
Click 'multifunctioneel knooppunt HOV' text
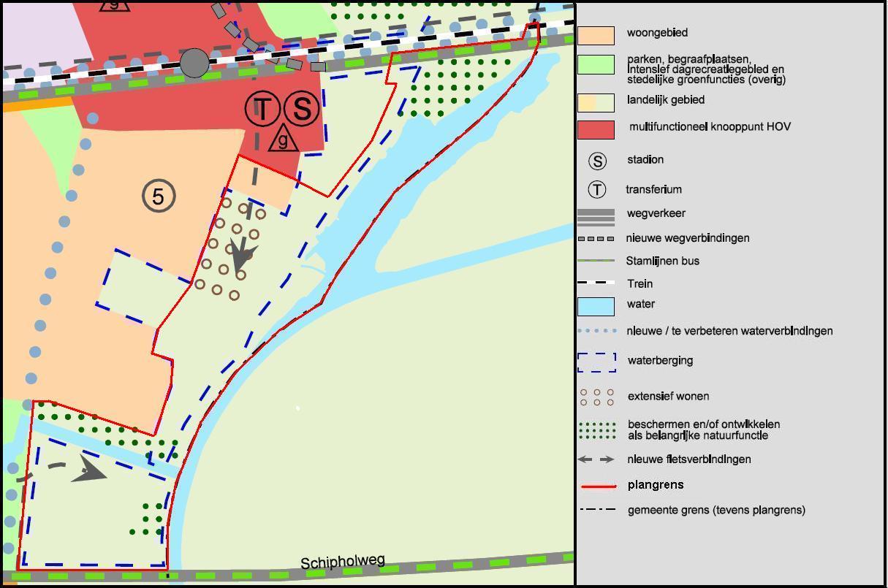[710, 127]
